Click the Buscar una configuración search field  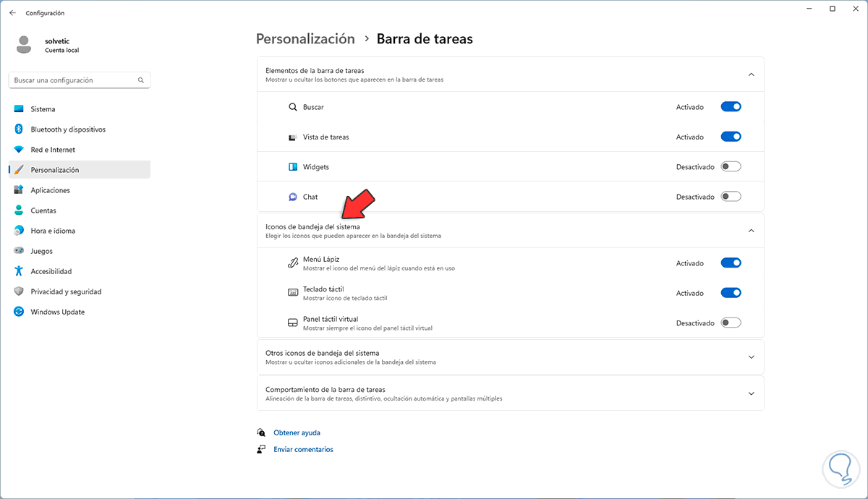(x=72, y=80)
